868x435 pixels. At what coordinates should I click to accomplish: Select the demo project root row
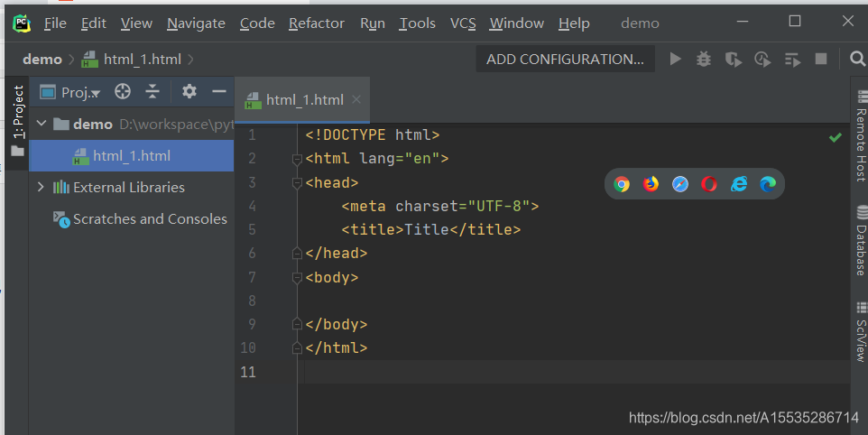click(131, 124)
